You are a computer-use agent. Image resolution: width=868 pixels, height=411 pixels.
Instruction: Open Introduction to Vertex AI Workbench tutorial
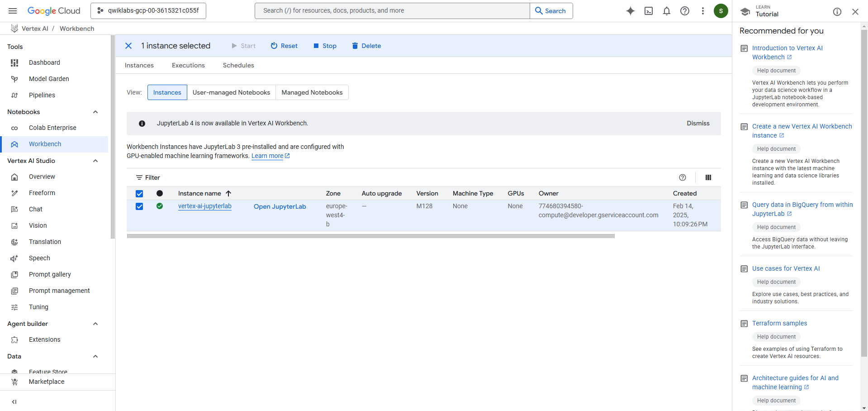787,53
